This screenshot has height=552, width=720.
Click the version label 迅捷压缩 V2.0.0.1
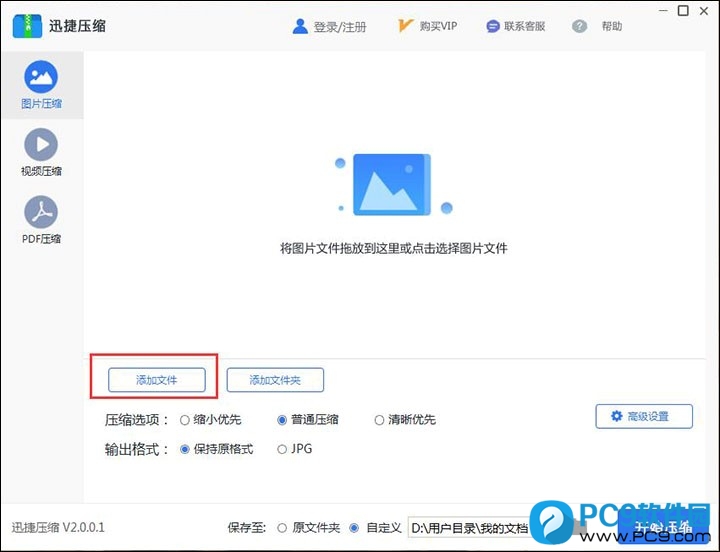coord(58,527)
